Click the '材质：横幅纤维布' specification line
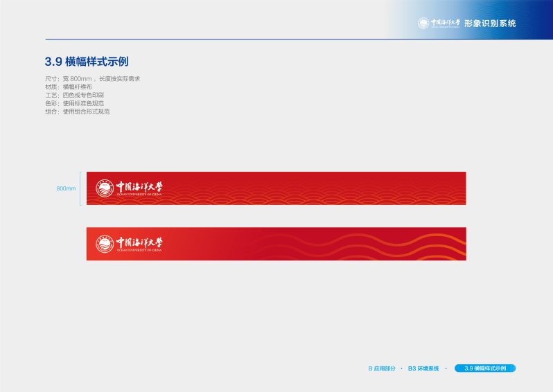The image size is (553, 392). 69,87
